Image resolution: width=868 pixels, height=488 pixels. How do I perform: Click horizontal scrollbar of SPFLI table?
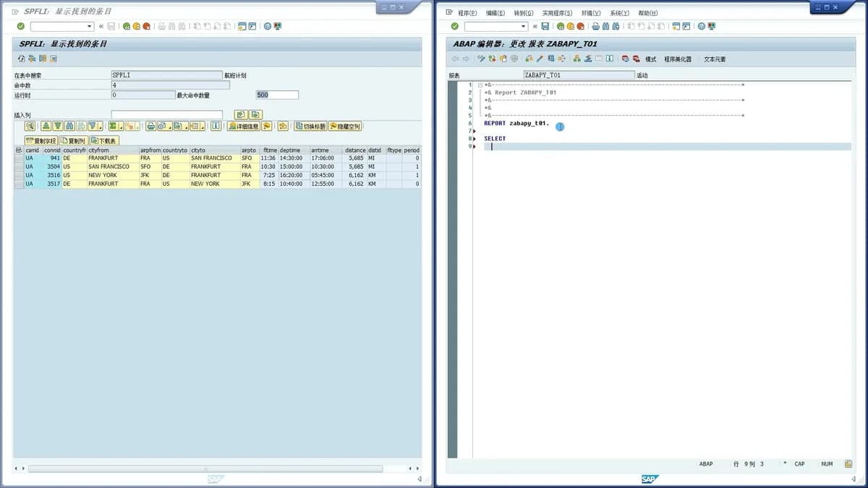(205, 468)
